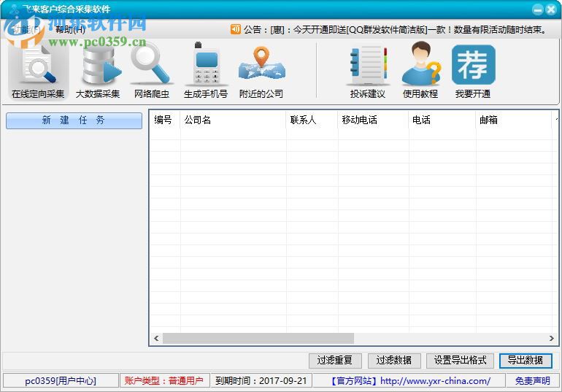The image size is (562, 392).
Task: Click the 账户类型：普通用户 status text
Action: pyautogui.click(x=163, y=381)
